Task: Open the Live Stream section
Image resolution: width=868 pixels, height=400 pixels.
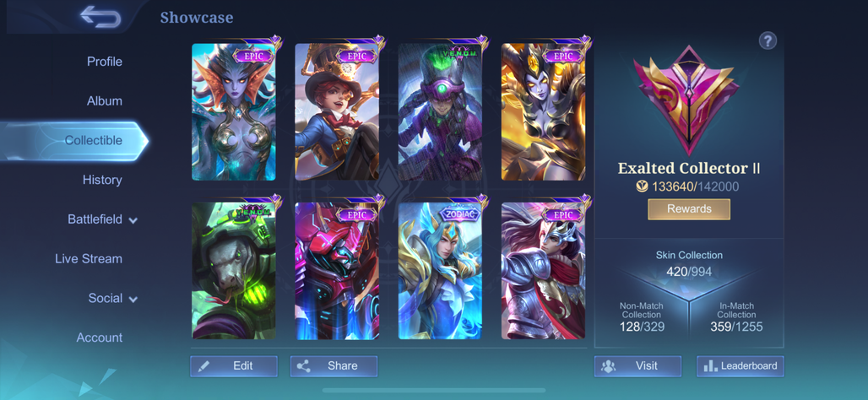Action: (89, 258)
